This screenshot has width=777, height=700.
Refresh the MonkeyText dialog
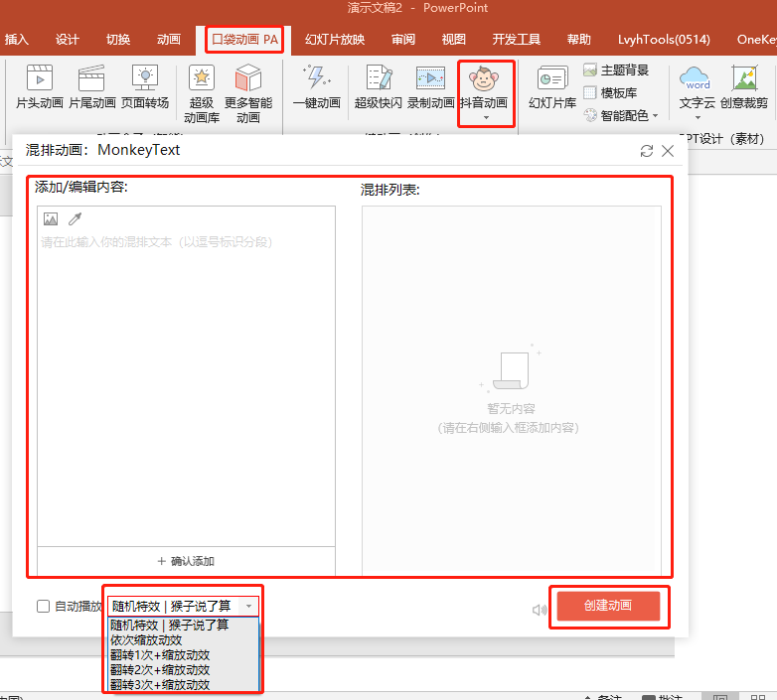pos(646,151)
